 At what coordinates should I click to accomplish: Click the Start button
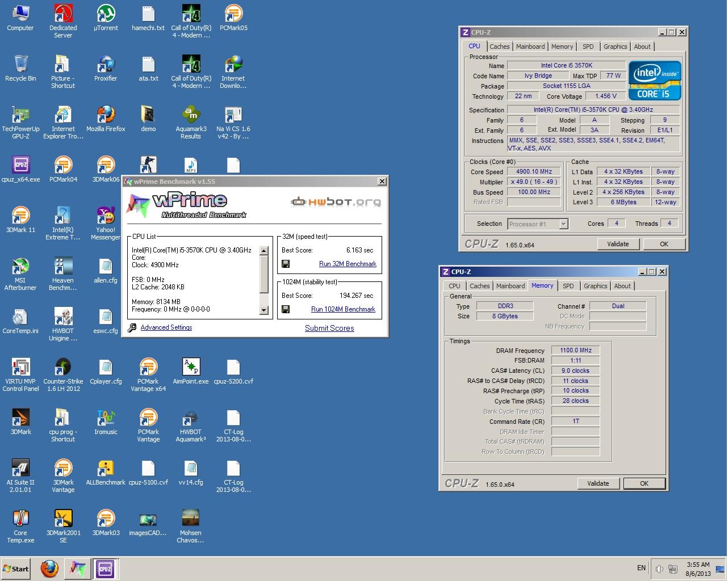pos(16,569)
